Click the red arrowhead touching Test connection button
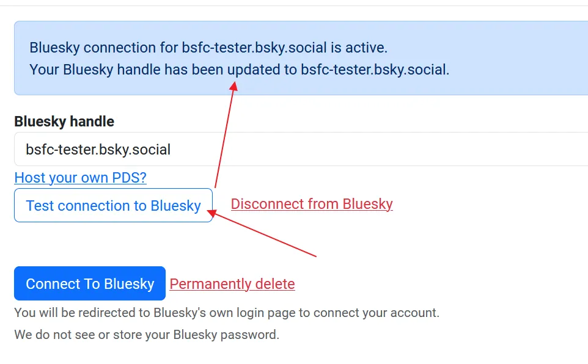This screenshot has height=364, width=588. [x=211, y=213]
